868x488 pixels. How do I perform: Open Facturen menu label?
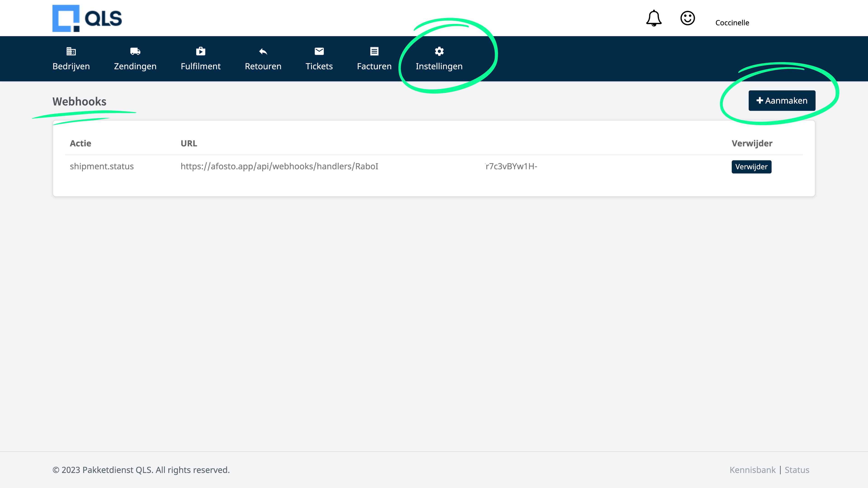(x=374, y=66)
